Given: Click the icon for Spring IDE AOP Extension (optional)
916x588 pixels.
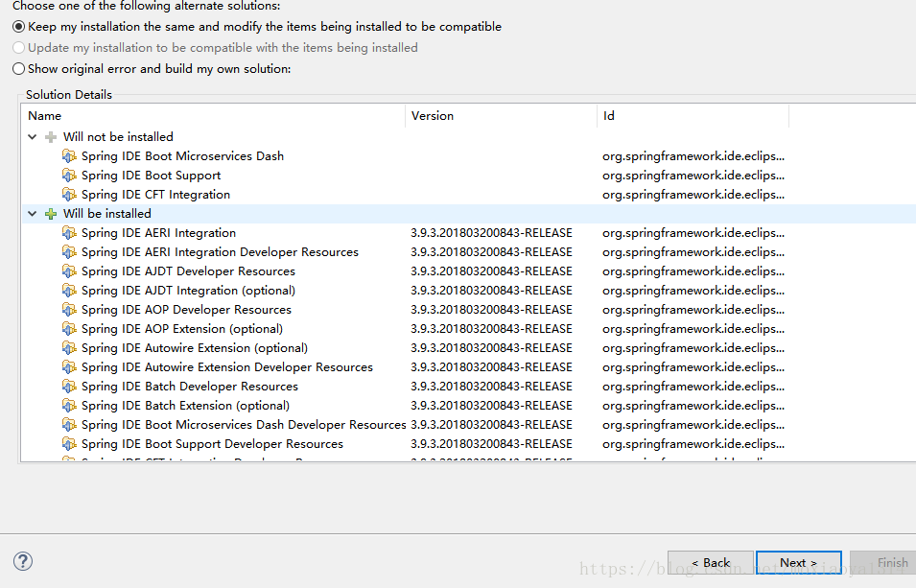Looking at the screenshot, I should click(69, 329).
